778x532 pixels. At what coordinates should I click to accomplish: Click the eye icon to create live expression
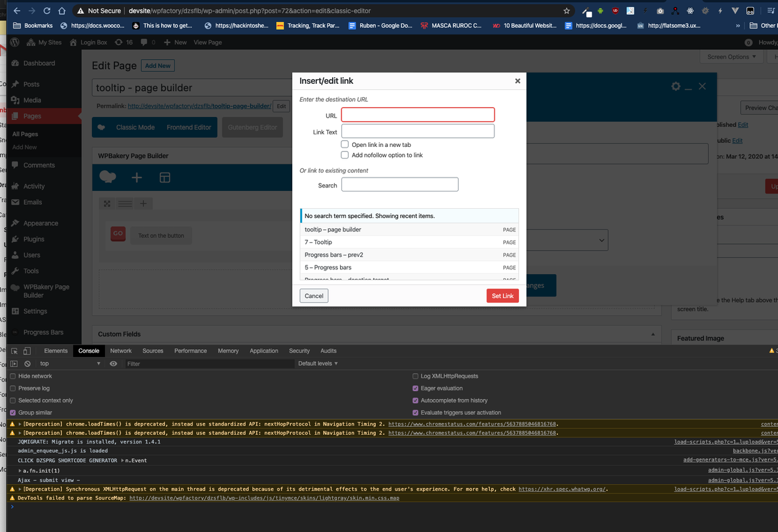(113, 364)
